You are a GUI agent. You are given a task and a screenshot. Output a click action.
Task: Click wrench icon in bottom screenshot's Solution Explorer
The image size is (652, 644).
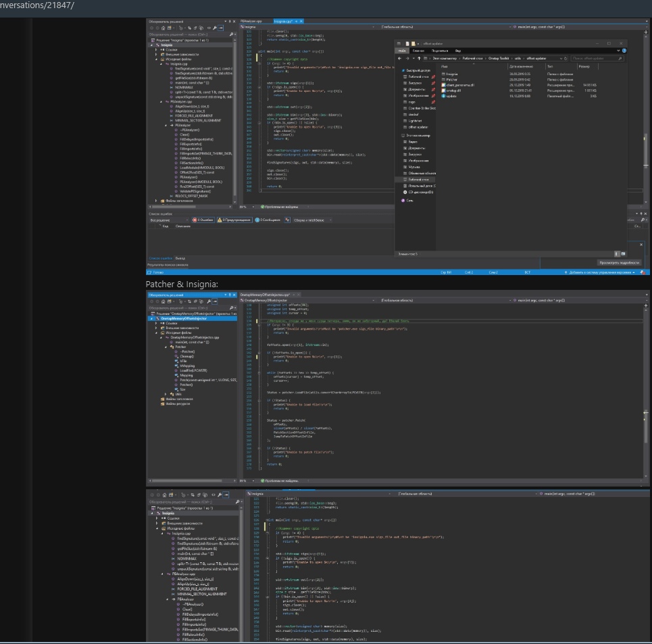point(220,495)
